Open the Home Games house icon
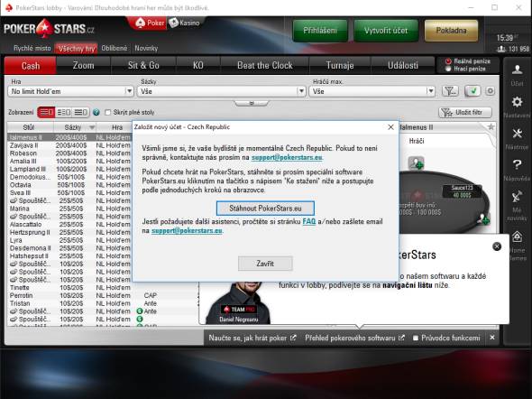Screen dimensions: 532x399 point(517,237)
